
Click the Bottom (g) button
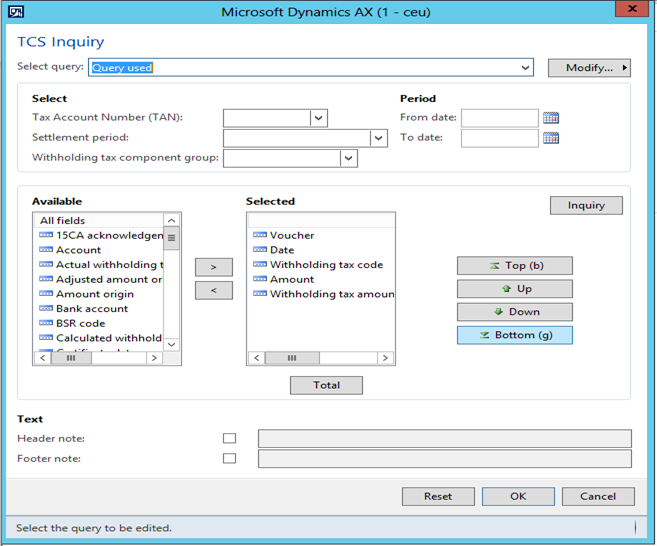[515, 335]
